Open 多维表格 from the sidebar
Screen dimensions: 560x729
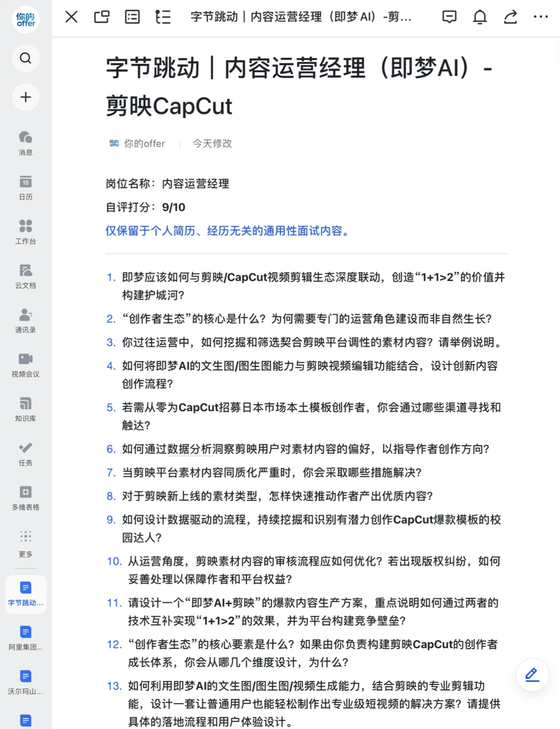25,494
